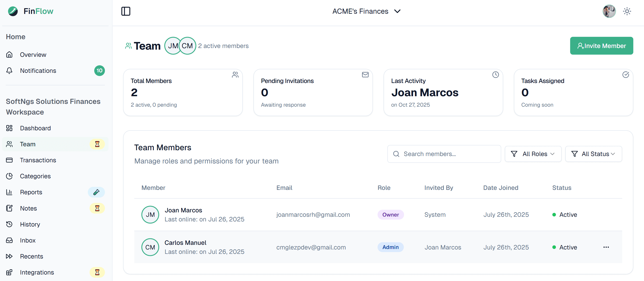
Task: Collapse the sidebar with the panel toggle
Action: 126,11
